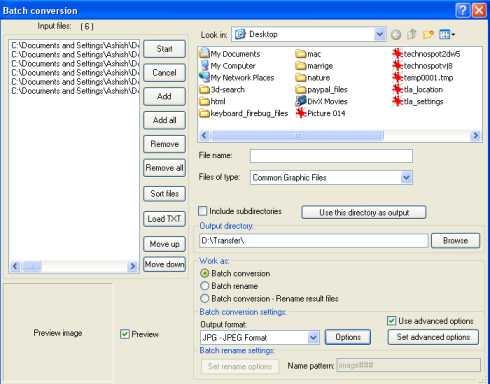Click Move up button

pos(164,244)
